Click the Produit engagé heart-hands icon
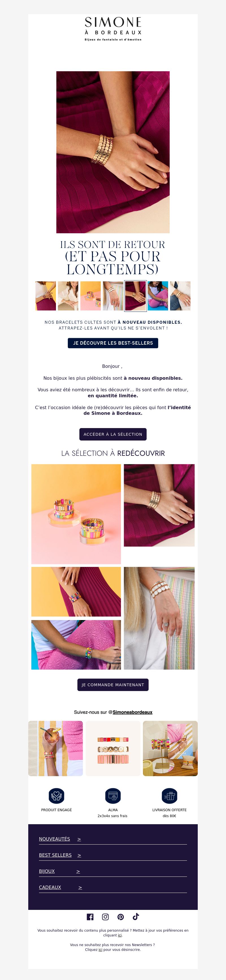This screenshot has width=226, height=980. pos(56,795)
